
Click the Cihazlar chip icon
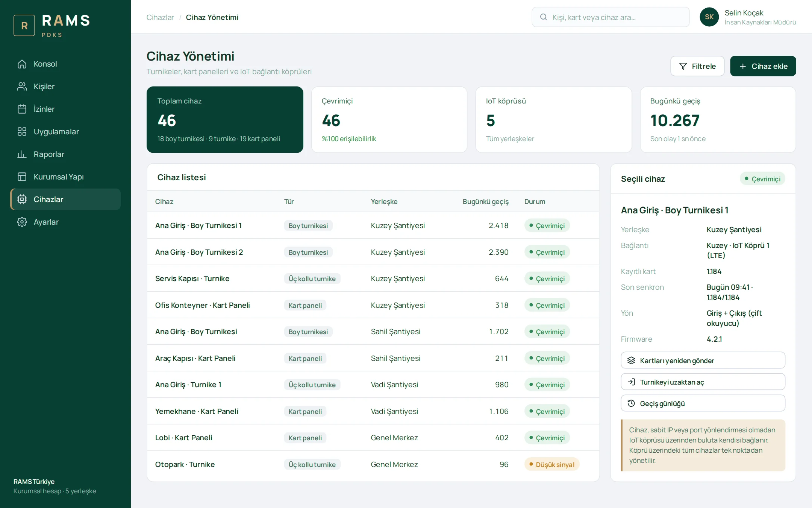22,199
